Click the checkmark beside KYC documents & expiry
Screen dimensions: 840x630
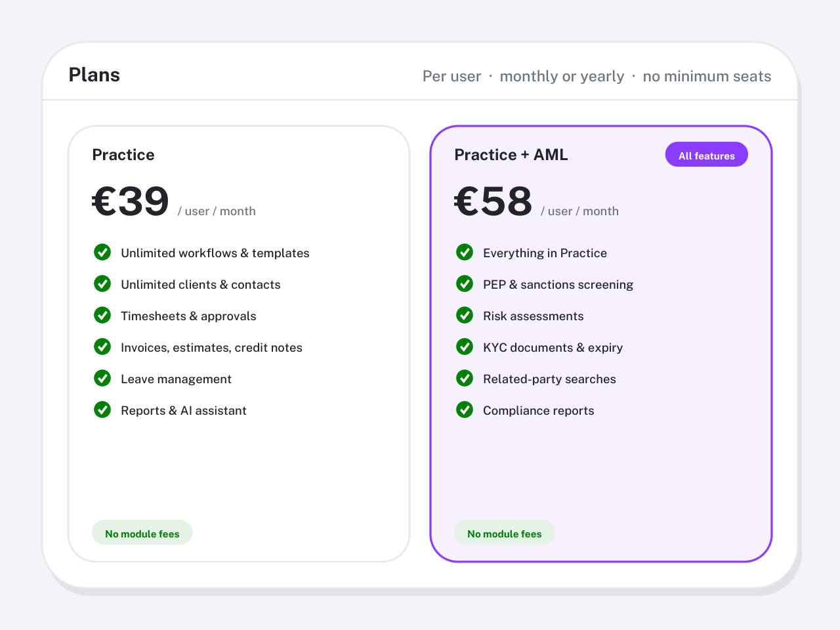pyautogui.click(x=465, y=346)
